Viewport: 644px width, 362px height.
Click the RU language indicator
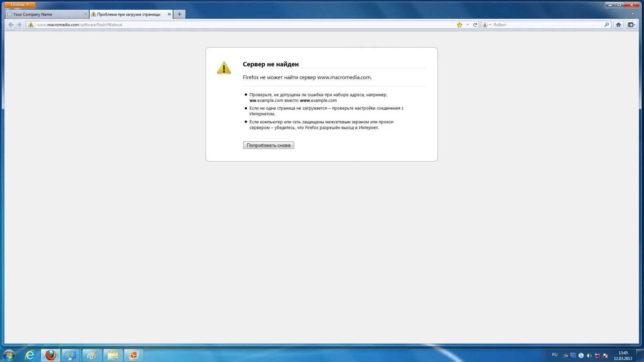pos(555,355)
